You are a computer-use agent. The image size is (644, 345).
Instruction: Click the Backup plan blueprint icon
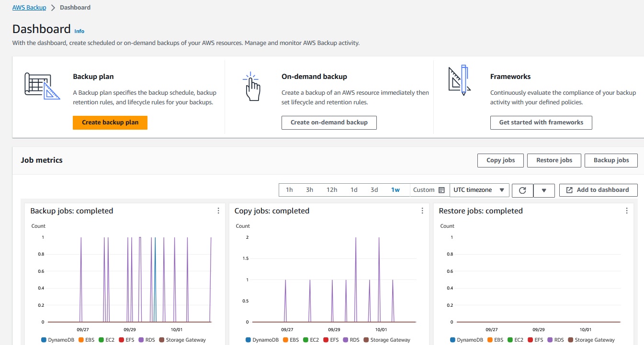click(42, 86)
